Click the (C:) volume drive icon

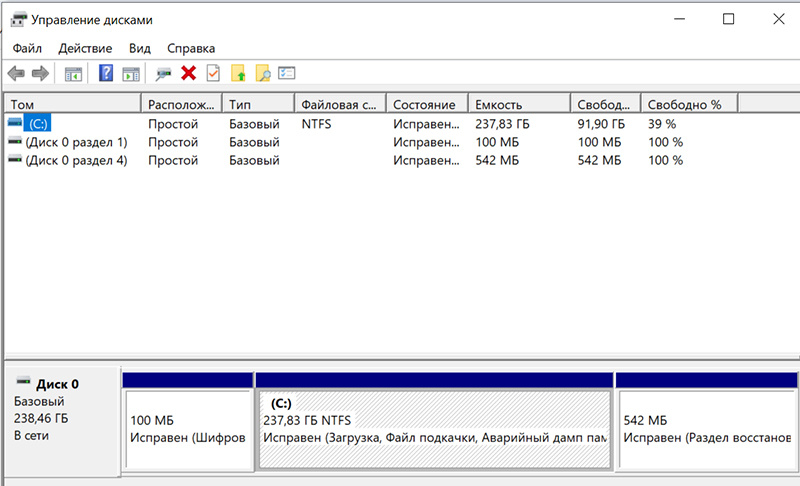coord(15,123)
